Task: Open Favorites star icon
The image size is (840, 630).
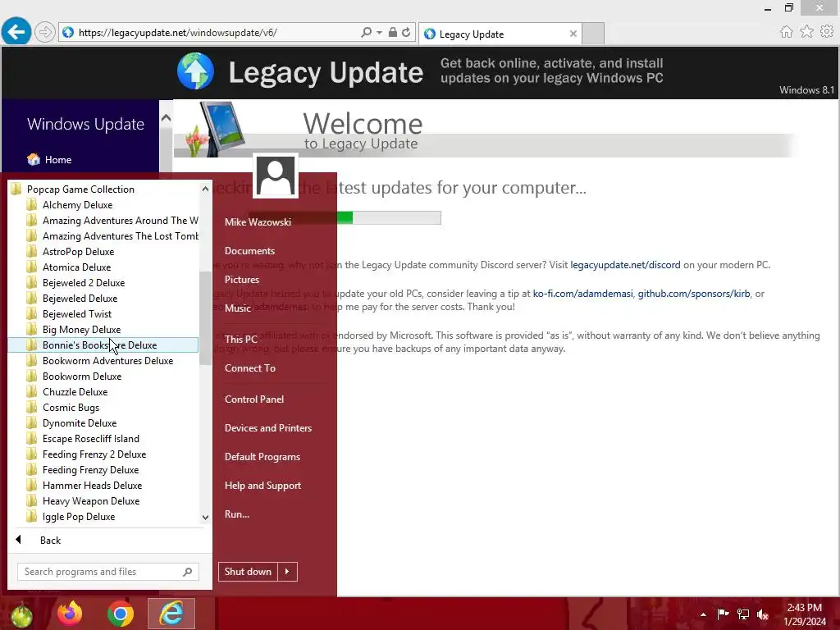Action: pyautogui.click(x=806, y=32)
